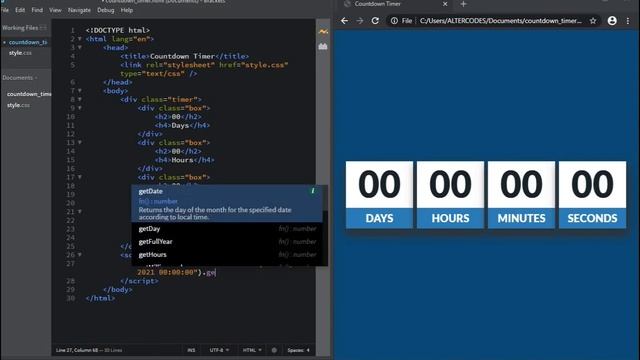Open the View menu
The width and height of the screenshot is (640, 360).
55,10
